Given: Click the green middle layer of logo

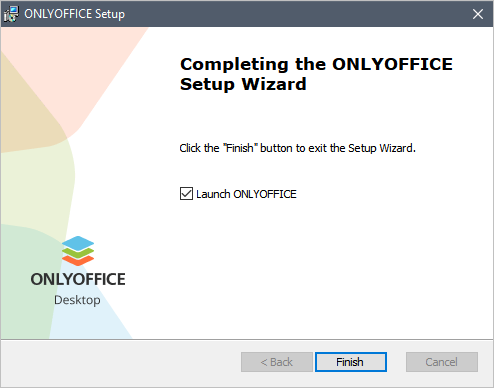Looking at the screenshot, I should click(78, 254).
